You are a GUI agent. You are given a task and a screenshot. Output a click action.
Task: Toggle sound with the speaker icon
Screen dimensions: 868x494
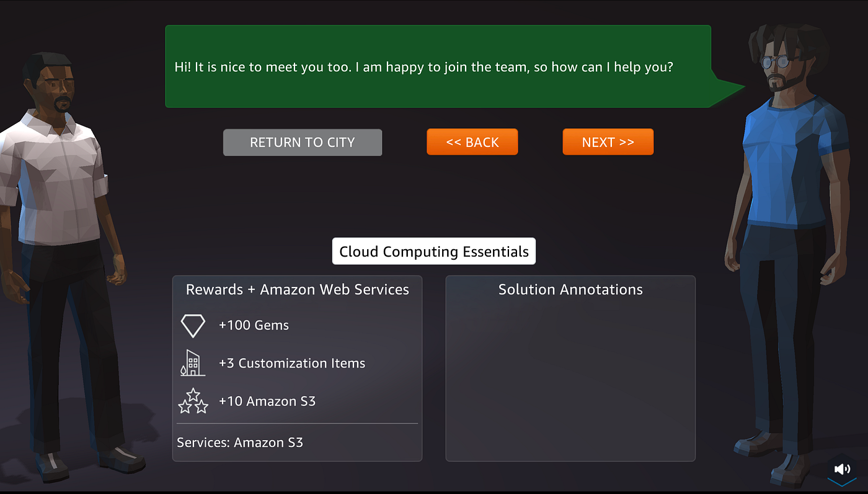[842, 469]
